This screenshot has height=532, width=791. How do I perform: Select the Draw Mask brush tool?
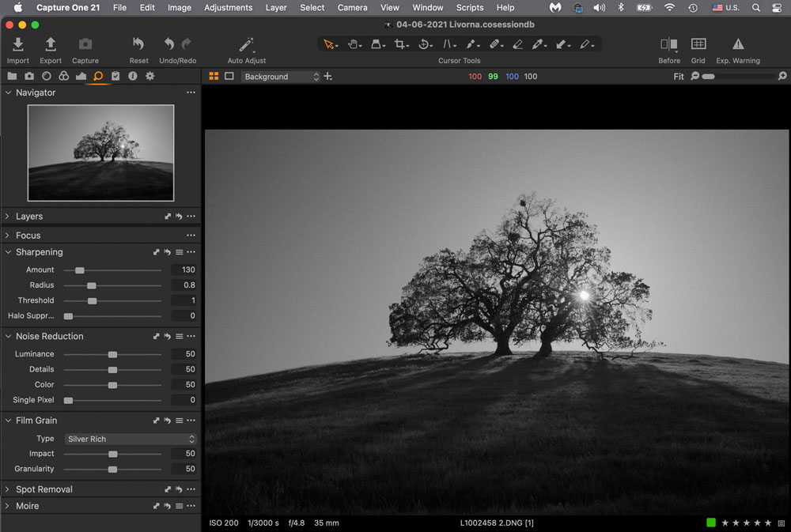[471, 44]
